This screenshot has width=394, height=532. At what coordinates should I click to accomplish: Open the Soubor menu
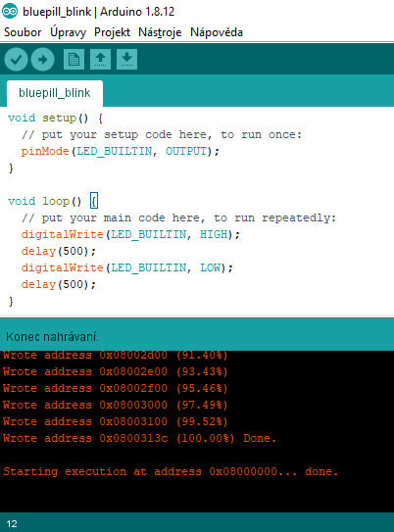pyautogui.click(x=23, y=32)
